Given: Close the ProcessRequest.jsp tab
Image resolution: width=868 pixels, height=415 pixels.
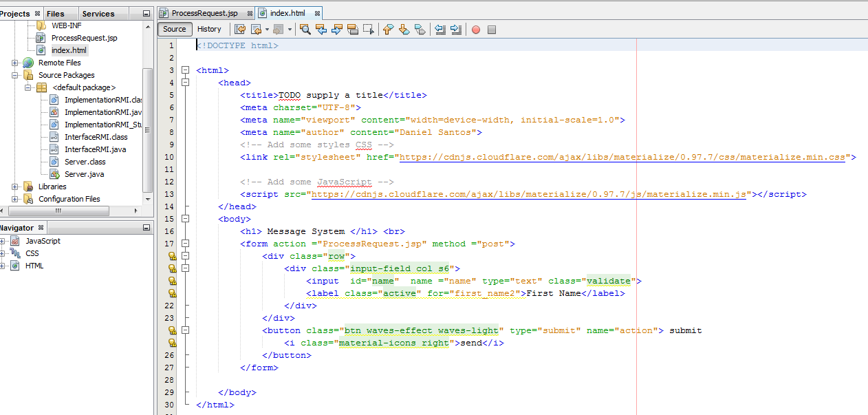Looking at the screenshot, I should [x=249, y=13].
